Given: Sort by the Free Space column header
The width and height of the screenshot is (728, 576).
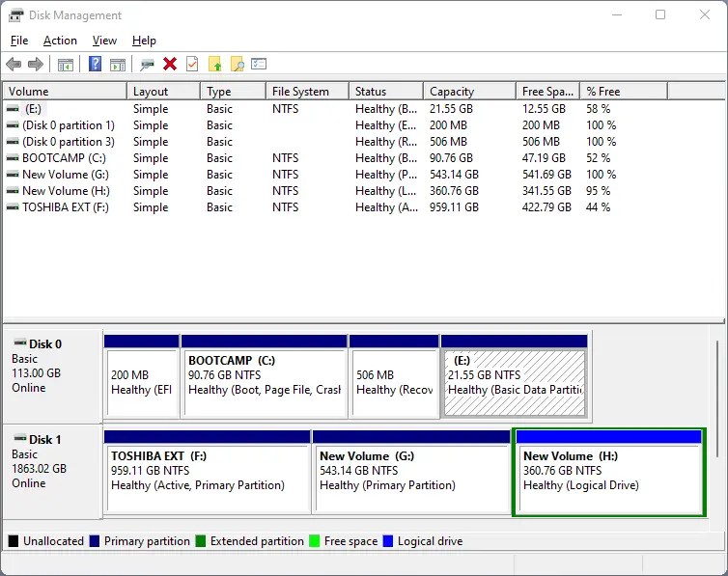Looking at the screenshot, I should click(x=547, y=92).
